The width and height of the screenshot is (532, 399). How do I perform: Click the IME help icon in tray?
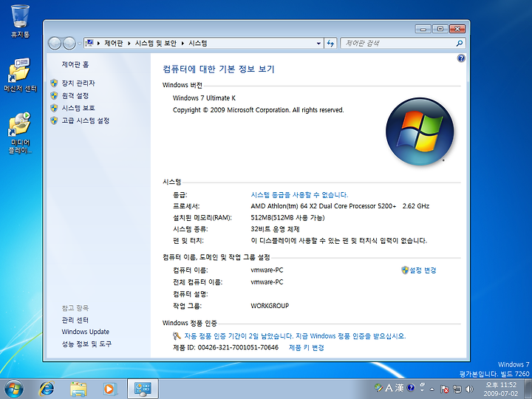pyautogui.click(x=411, y=387)
